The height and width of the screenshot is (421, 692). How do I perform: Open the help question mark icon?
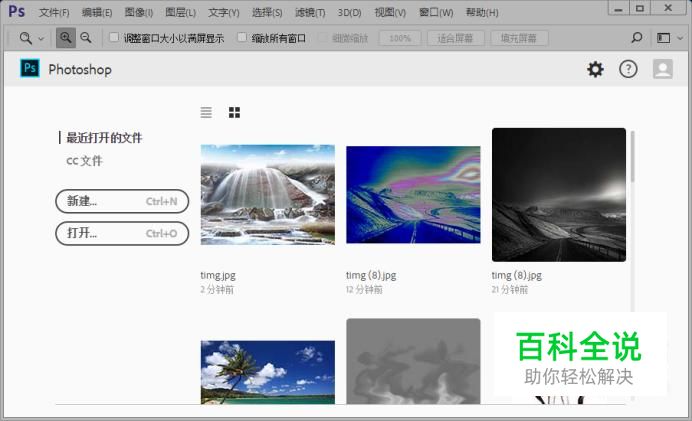628,69
